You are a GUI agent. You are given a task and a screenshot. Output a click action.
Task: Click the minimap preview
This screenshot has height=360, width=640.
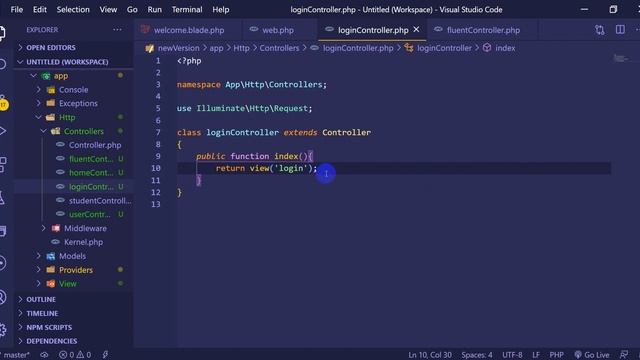coord(621,59)
